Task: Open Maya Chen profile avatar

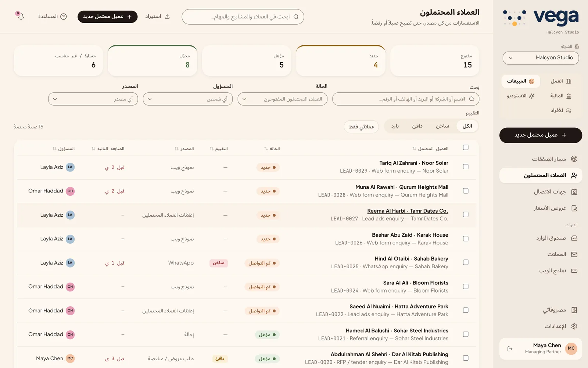Action: (x=571, y=348)
